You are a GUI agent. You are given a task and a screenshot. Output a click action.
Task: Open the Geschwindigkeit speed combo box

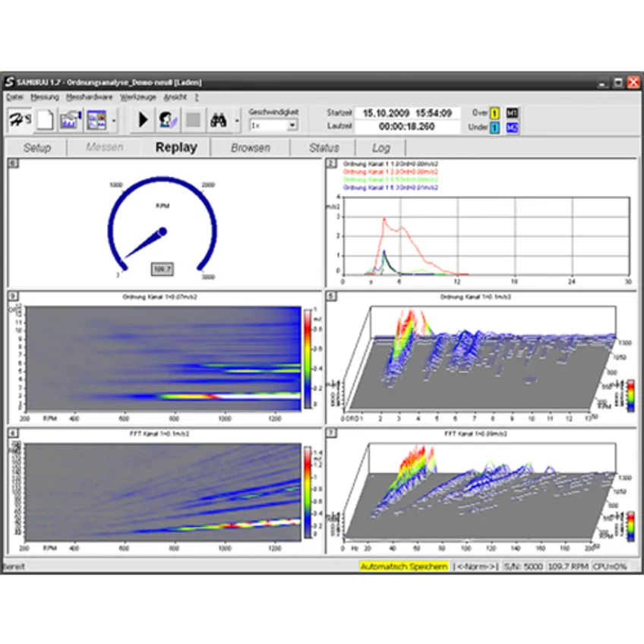point(273,125)
